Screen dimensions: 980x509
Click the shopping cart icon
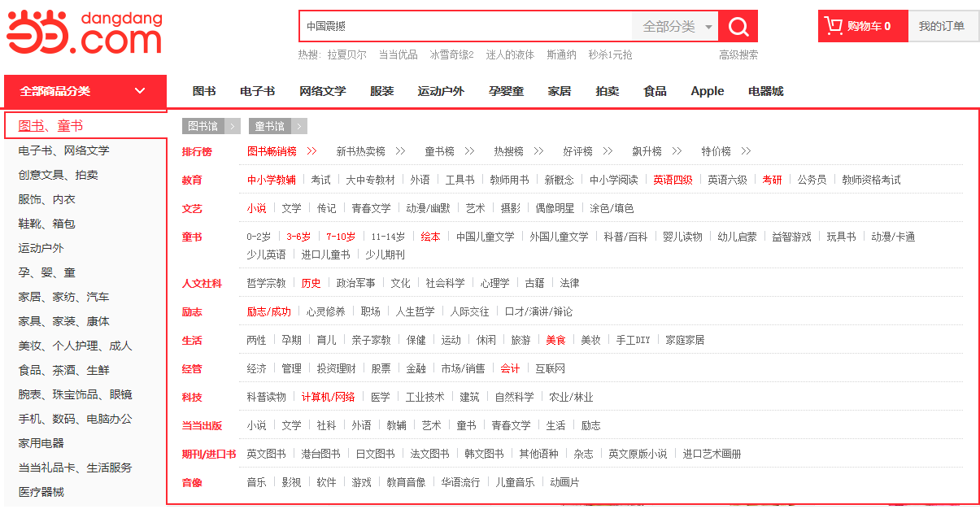(834, 26)
